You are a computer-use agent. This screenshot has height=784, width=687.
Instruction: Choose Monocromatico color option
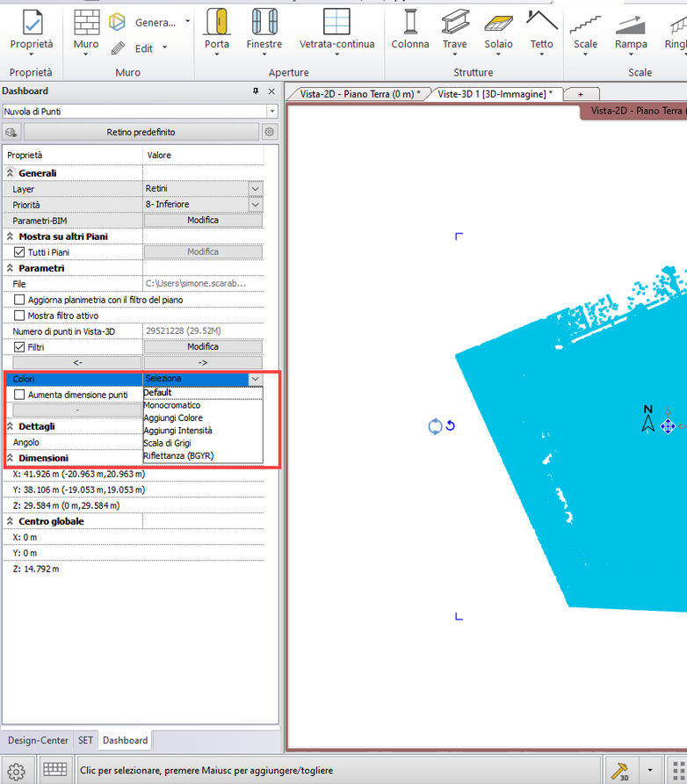point(203,405)
